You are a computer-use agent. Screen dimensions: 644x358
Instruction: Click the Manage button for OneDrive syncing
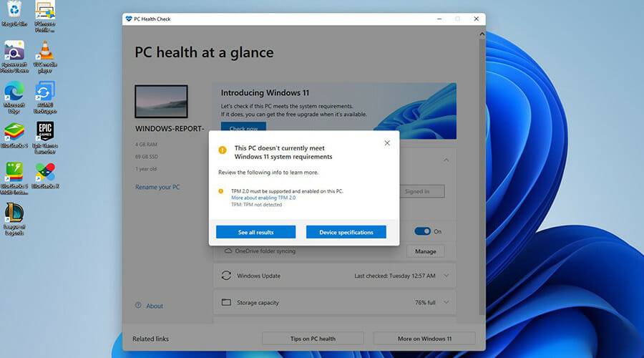[x=425, y=251]
